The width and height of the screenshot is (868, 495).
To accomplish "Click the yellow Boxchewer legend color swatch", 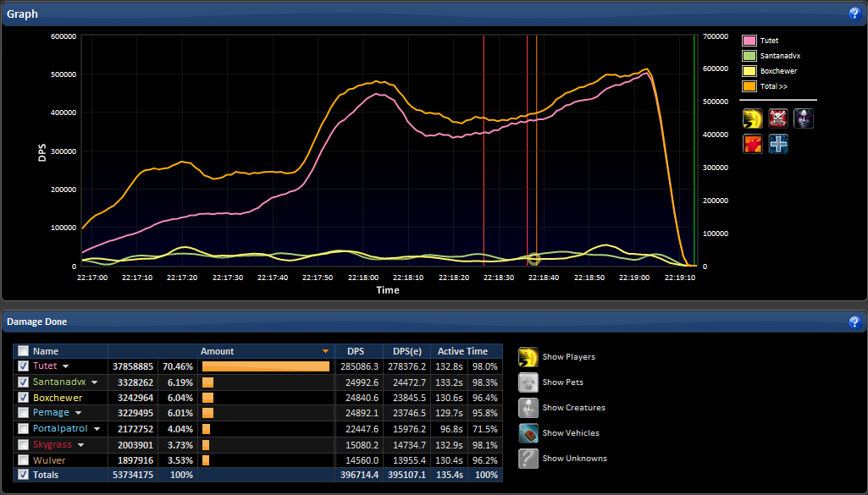I will (x=749, y=71).
